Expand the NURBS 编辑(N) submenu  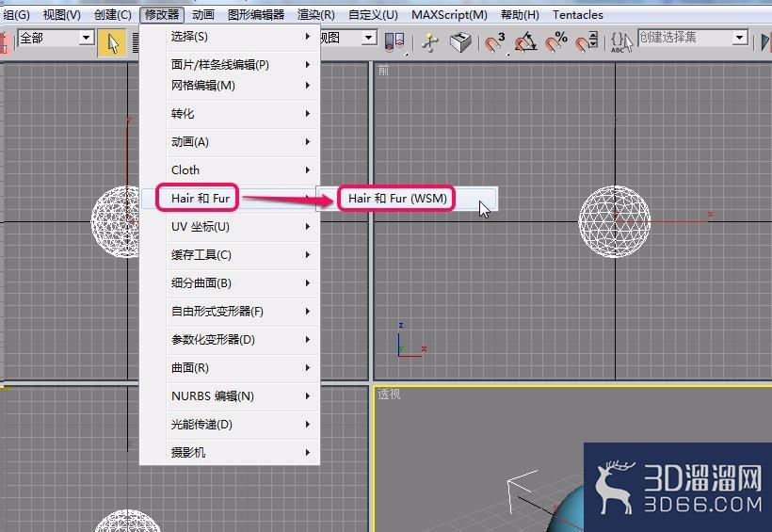230,396
